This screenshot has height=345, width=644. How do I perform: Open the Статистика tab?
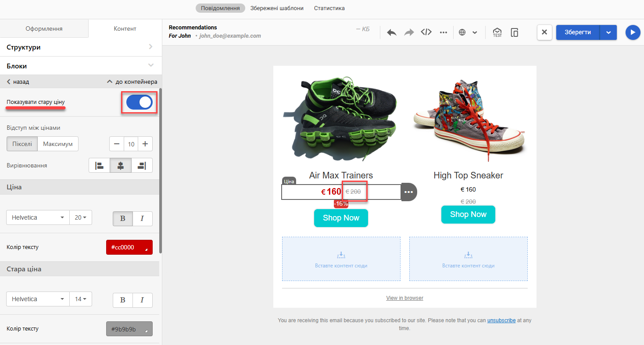(x=329, y=8)
